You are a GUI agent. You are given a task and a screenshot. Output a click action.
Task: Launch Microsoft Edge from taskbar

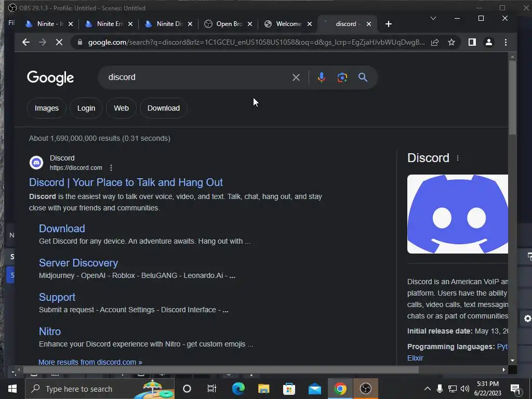[238, 389]
